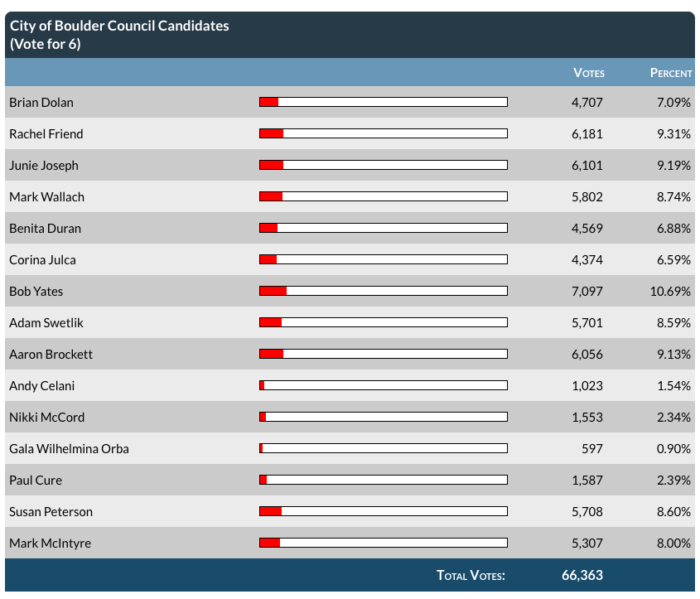Image resolution: width=700 pixels, height=599 pixels.
Task: Click Aaron Brockett's vote progress bar
Action: [x=383, y=354]
